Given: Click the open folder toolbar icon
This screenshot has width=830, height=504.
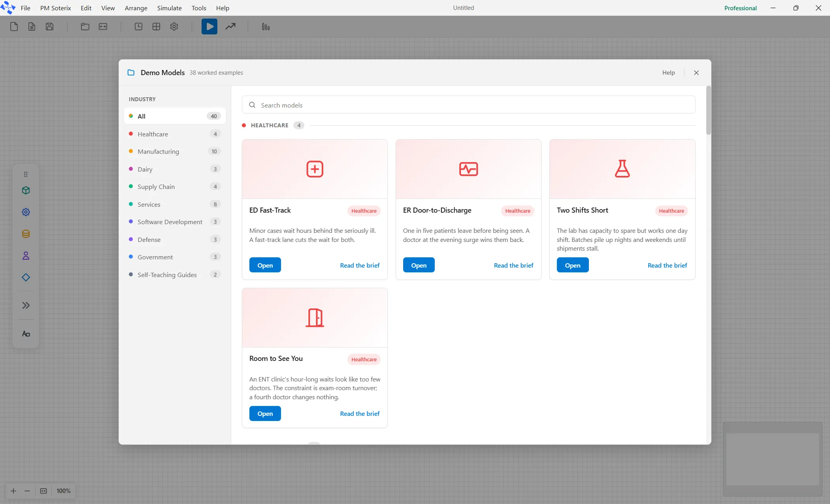Looking at the screenshot, I should coord(85,26).
